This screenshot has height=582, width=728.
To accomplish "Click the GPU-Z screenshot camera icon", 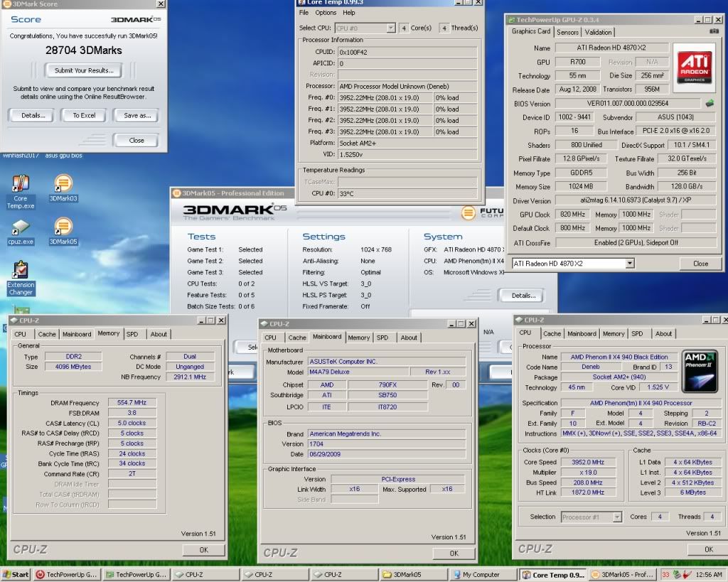I will 714,31.
